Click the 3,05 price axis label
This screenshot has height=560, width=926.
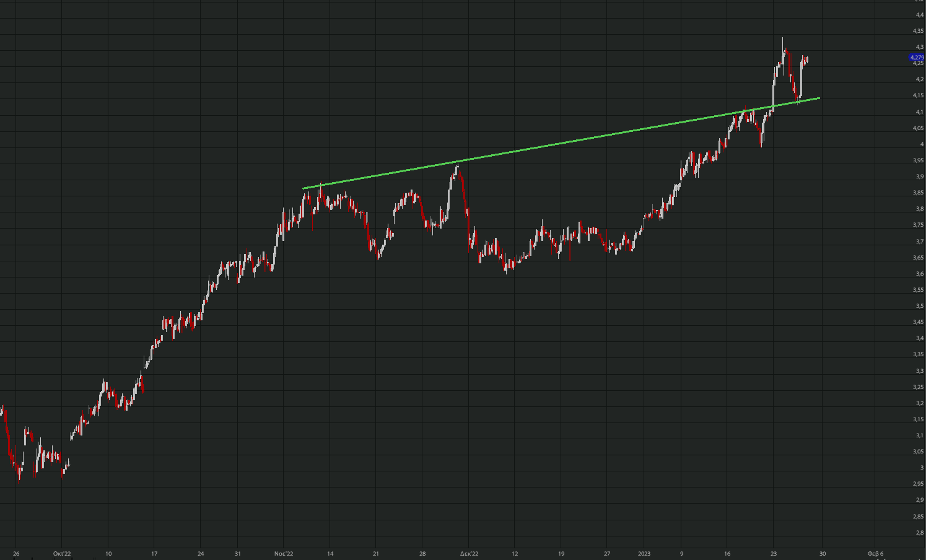(919, 452)
